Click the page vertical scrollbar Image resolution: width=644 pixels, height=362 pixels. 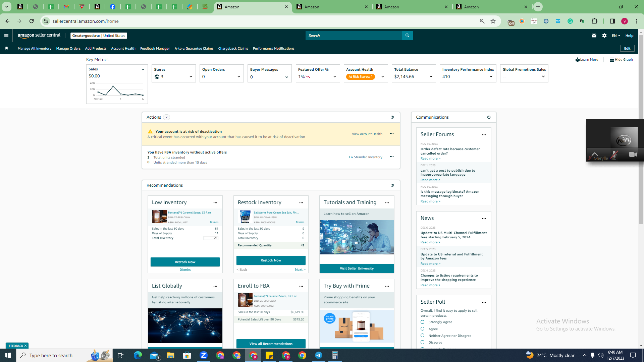pyautogui.click(x=641, y=129)
